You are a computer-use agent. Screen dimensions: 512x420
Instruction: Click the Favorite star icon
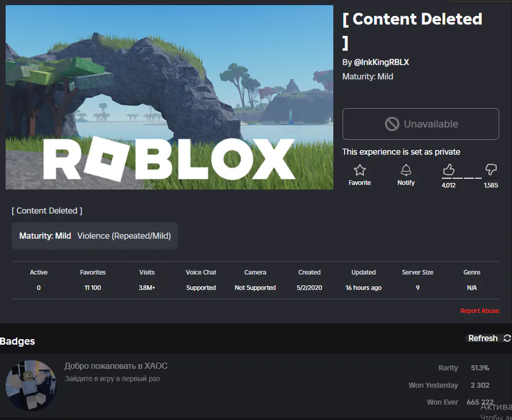360,170
